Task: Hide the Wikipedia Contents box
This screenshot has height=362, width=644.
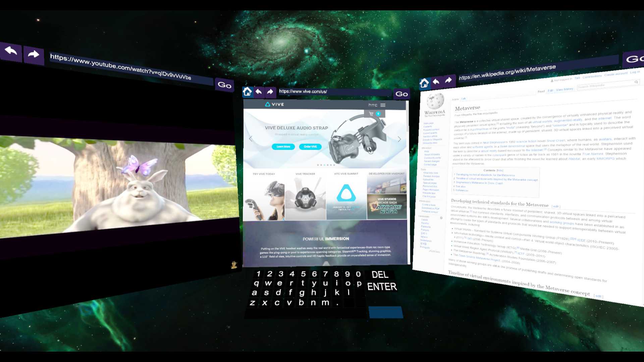Action: point(500,170)
